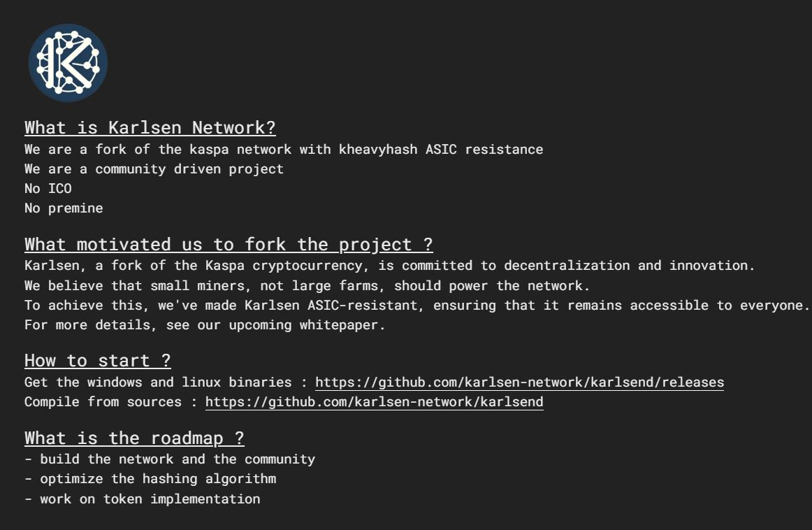Click the "Get the windows and linux binaries" label
Viewport: 812px width, 530px height.
158,382
